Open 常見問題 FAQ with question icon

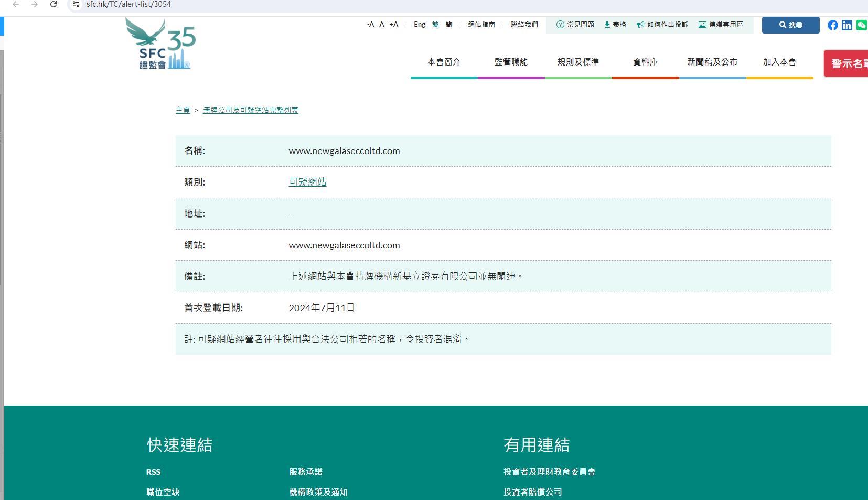click(575, 25)
